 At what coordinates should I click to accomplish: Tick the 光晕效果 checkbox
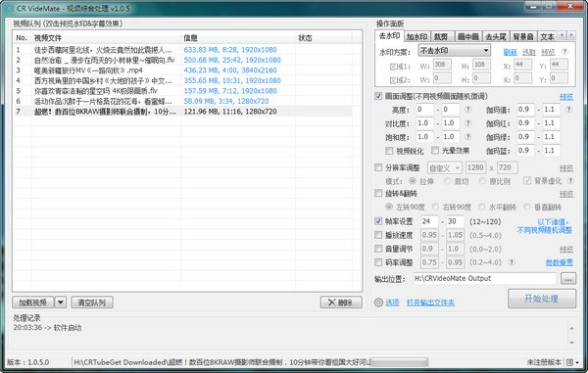tap(435, 150)
